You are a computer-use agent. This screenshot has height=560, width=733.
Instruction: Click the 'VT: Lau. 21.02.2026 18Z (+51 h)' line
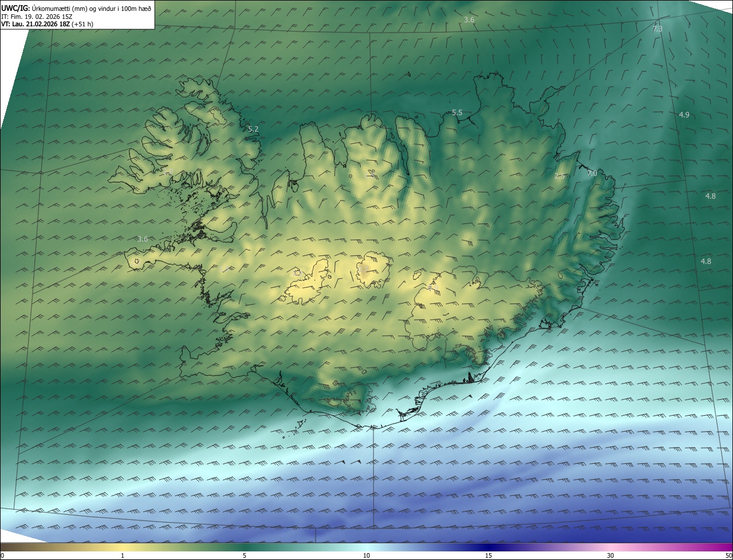[47, 24]
